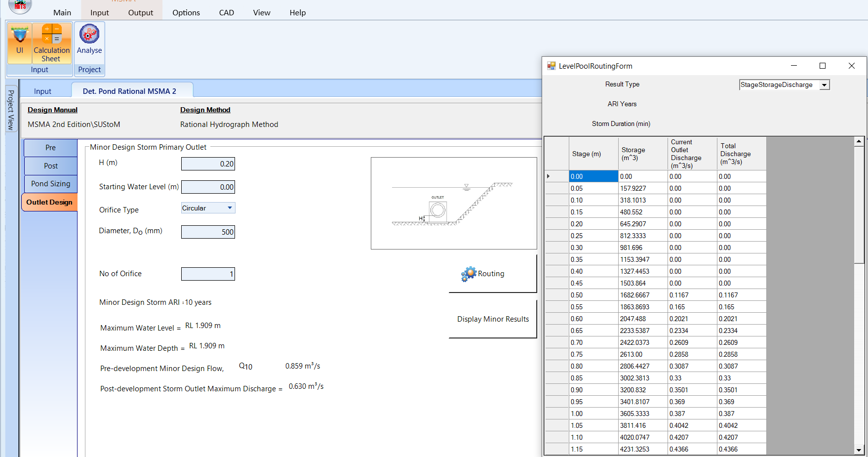Select the Outlet Design section
This screenshot has height=457, width=868.
49,202
